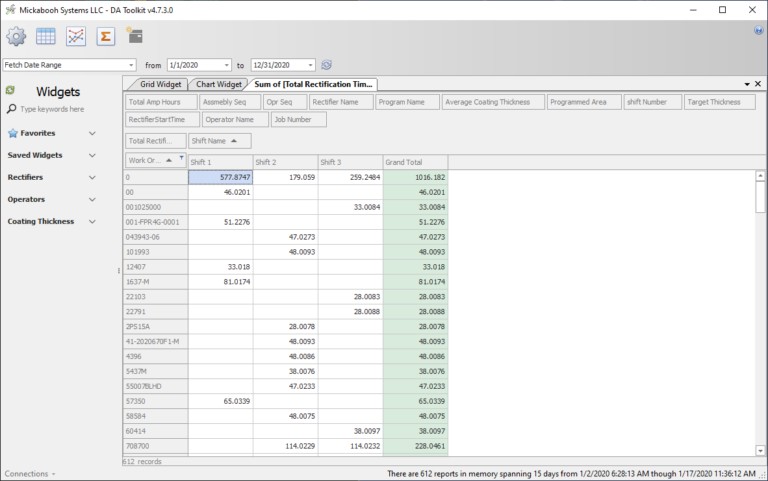Select the row header 1637-M
Image resolution: width=768 pixels, height=481 pixels.
coord(156,282)
